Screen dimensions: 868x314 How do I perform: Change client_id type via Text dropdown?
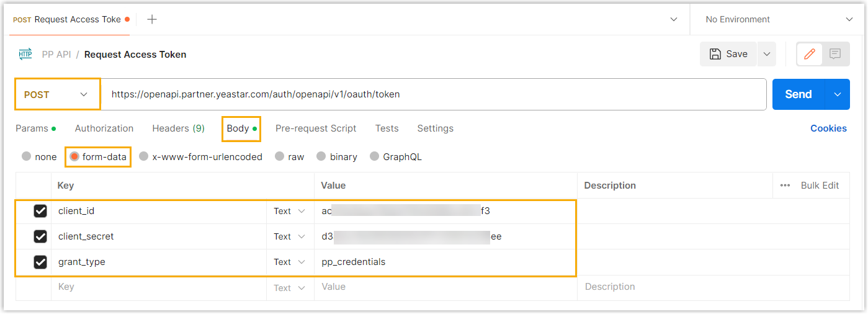(x=290, y=211)
